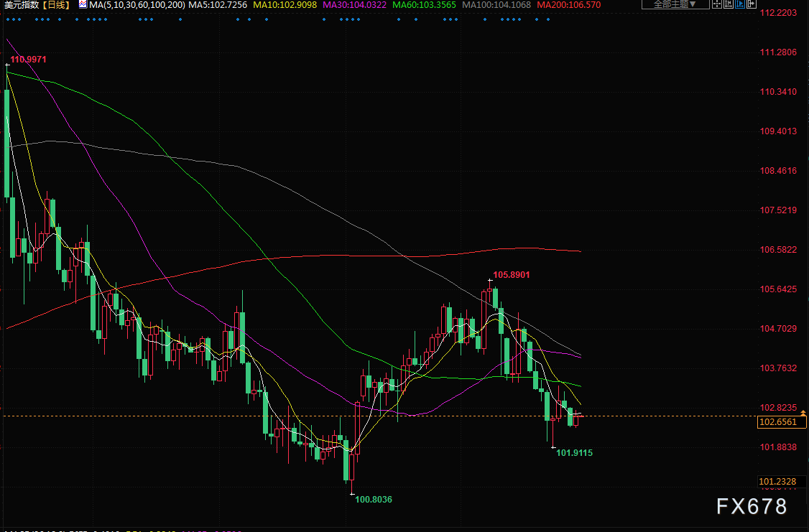Click the 111.2806 axis label

tap(778, 52)
